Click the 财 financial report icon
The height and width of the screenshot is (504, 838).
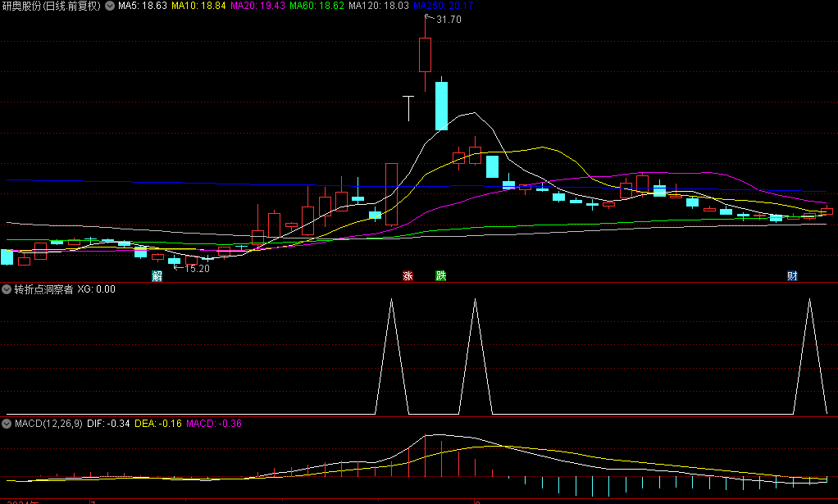793,276
